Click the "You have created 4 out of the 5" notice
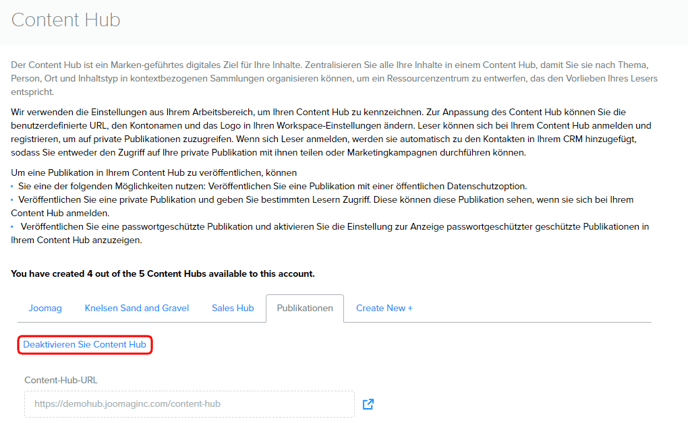The image size is (688, 423). pos(162,273)
